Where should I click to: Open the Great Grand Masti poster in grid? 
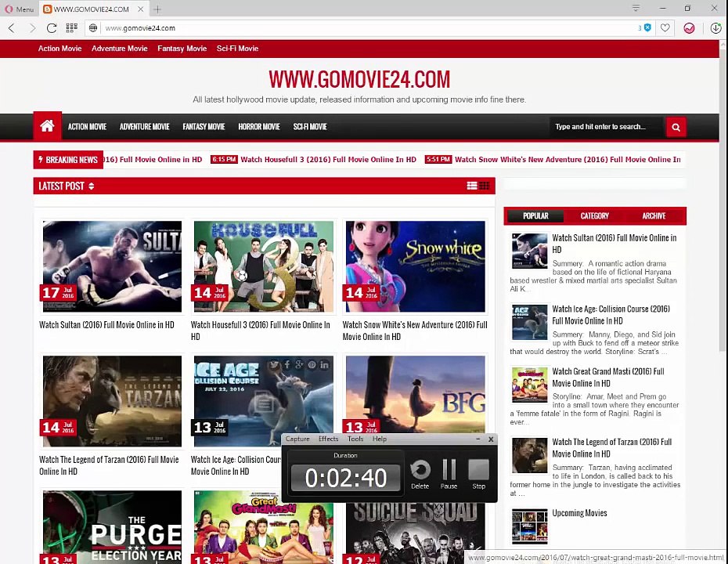pyautogui.click(x=264, y=527)
